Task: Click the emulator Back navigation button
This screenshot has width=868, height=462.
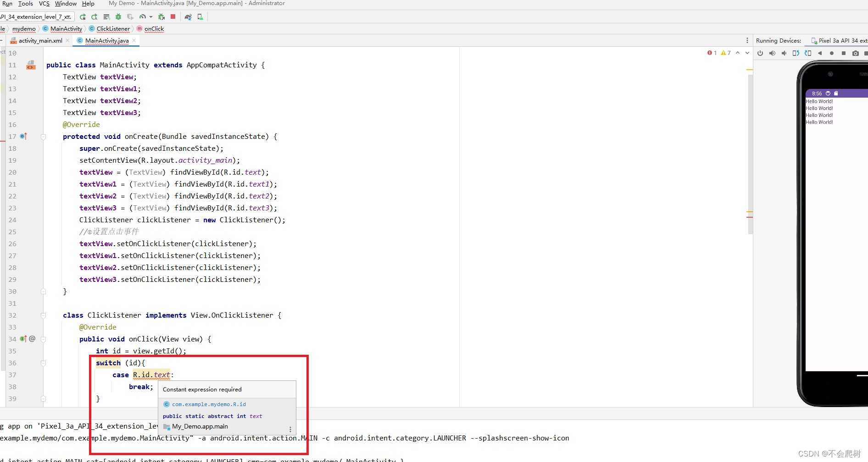Action: point(820,53)
